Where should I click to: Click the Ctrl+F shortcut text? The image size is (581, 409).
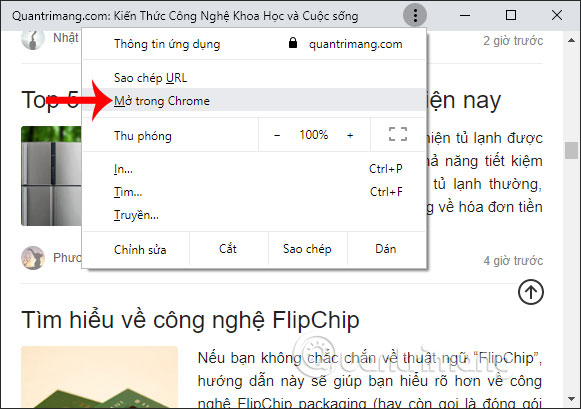[386, 192]
